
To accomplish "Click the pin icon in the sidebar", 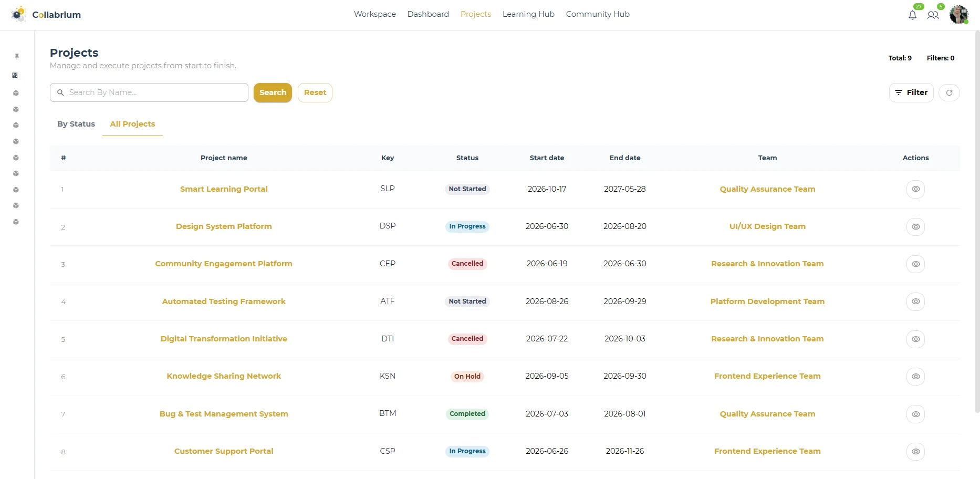I will (16, 56).
